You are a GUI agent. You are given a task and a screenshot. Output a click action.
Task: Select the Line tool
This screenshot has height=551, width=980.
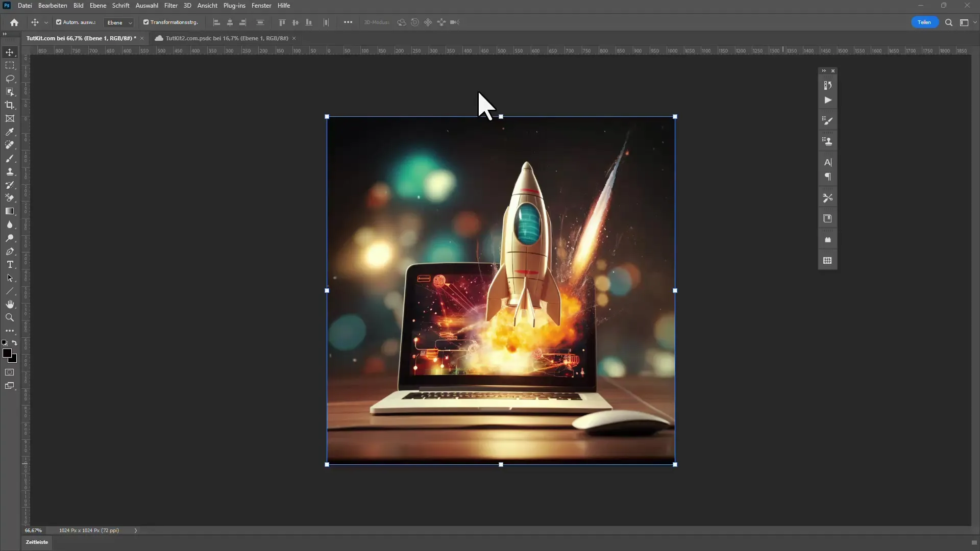point(10,291)
